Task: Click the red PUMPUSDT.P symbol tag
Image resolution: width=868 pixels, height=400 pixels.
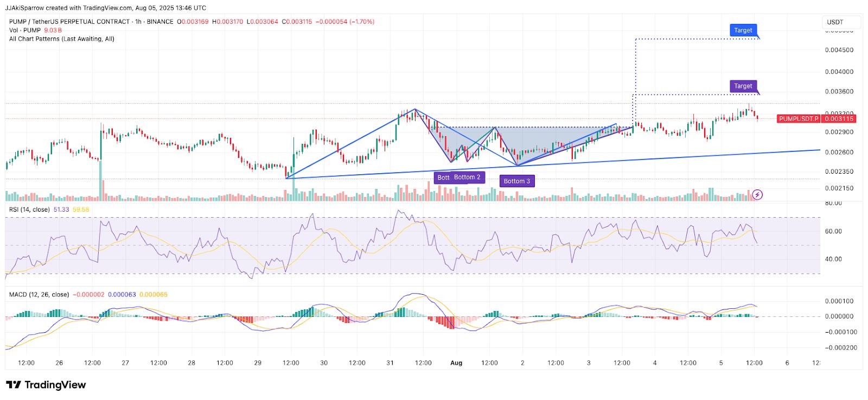Action: tap(798, 119)
